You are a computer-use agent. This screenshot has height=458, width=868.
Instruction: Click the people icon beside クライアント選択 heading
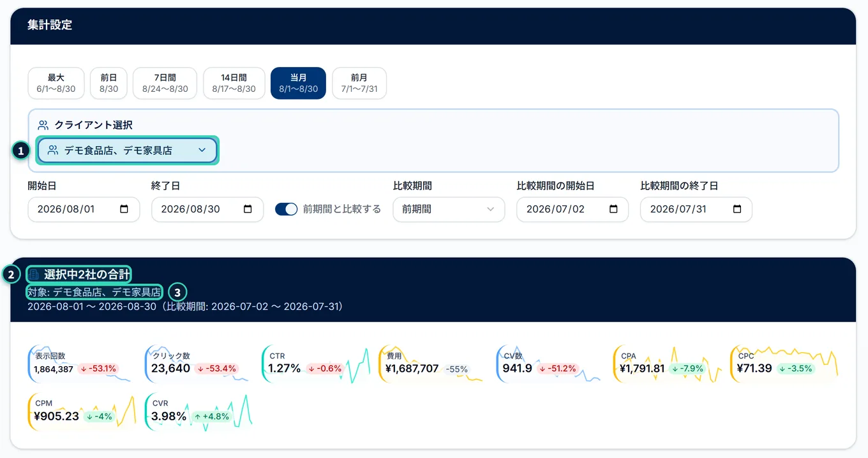click(x=43, y=125)
